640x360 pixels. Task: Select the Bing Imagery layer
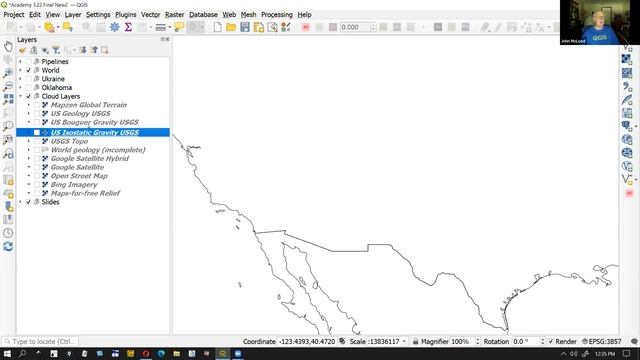coord(74,184)
